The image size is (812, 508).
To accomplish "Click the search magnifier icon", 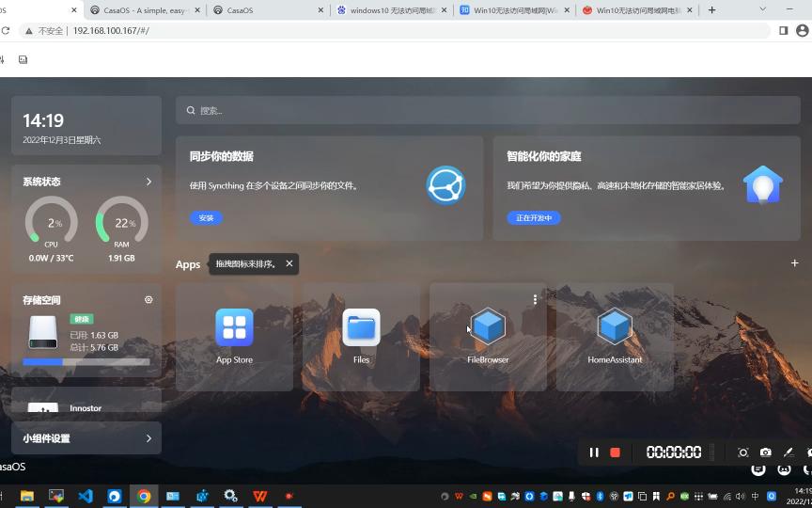I will tap(191, 110).
